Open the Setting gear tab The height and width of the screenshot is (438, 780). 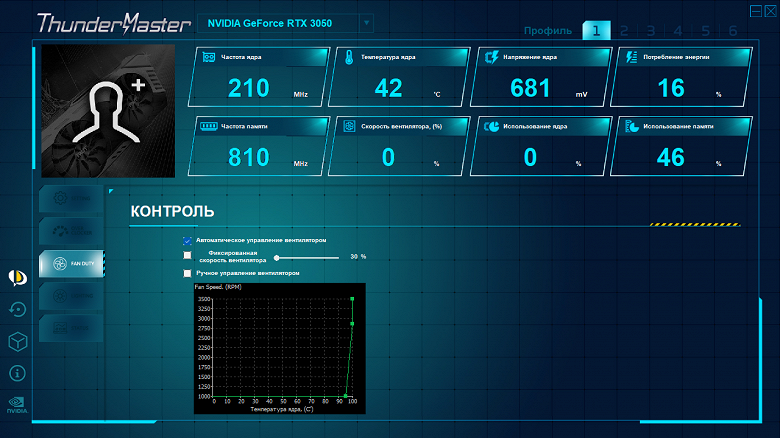71,199
